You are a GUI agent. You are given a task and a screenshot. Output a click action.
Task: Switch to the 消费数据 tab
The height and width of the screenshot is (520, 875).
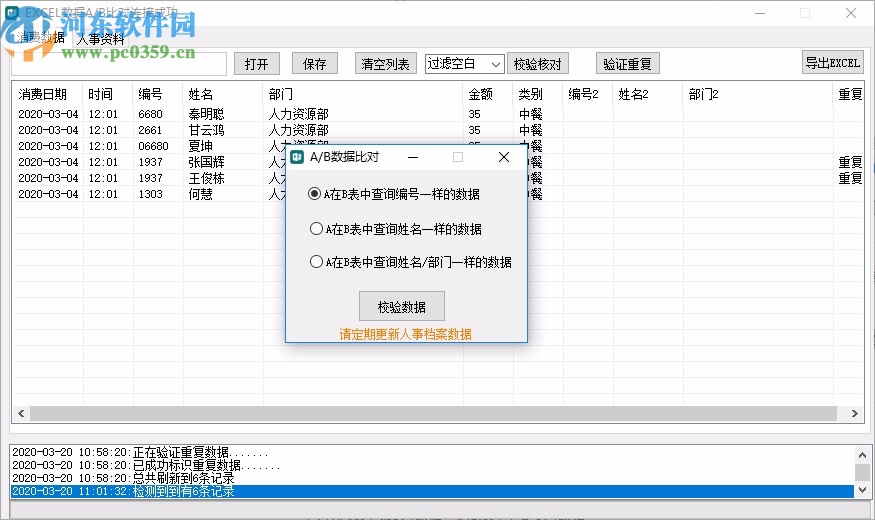coord(40,37)
